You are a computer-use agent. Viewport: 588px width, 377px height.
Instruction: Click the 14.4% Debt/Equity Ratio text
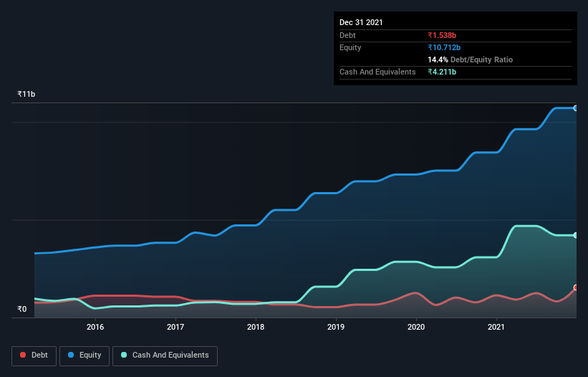pyautogui.click(x=471, y=59)
